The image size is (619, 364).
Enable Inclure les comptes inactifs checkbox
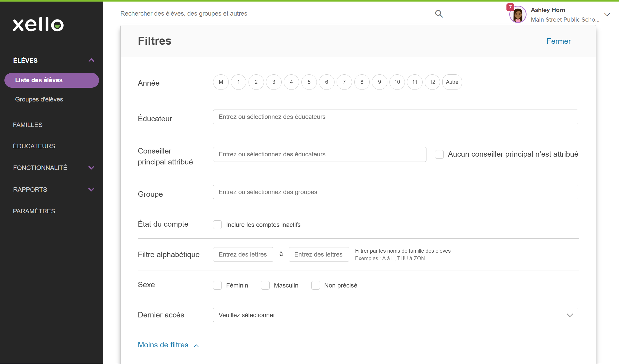pyautogui.click(x=217, y=225)
